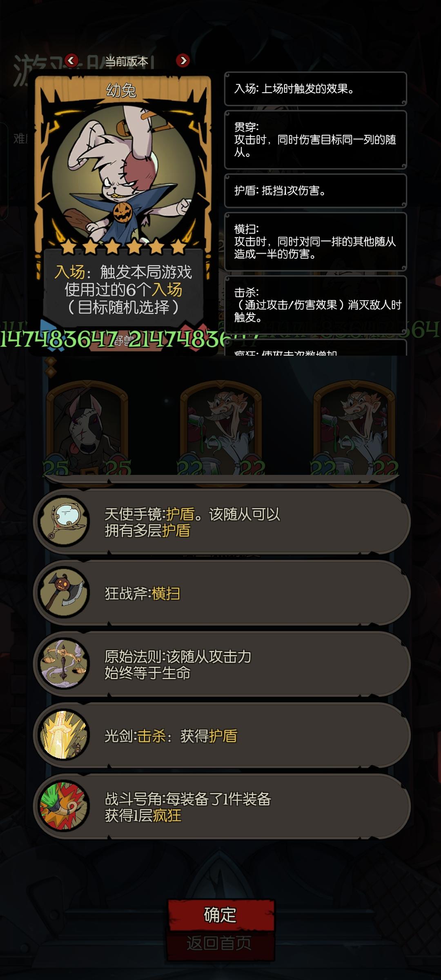Open the 击杀 keyword description box
This screenshot has height=980, width=441.
[316, 305]
